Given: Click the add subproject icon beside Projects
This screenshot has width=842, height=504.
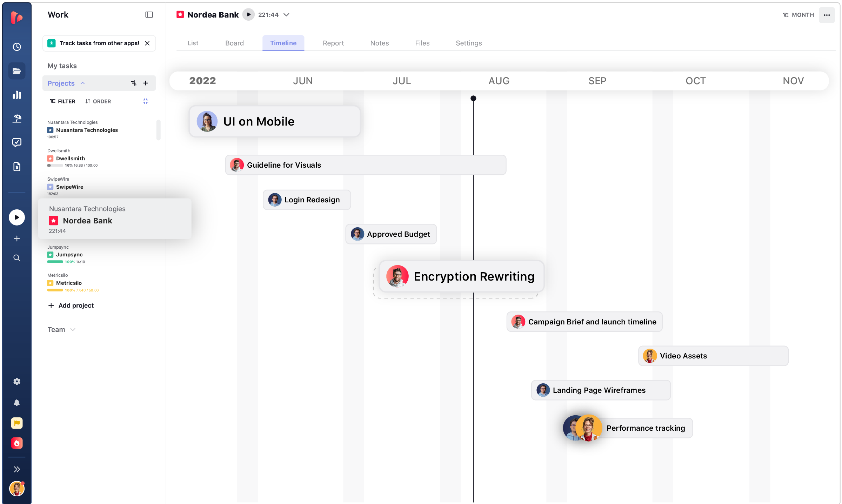Looking at the screenshot, I should point(134,83).
